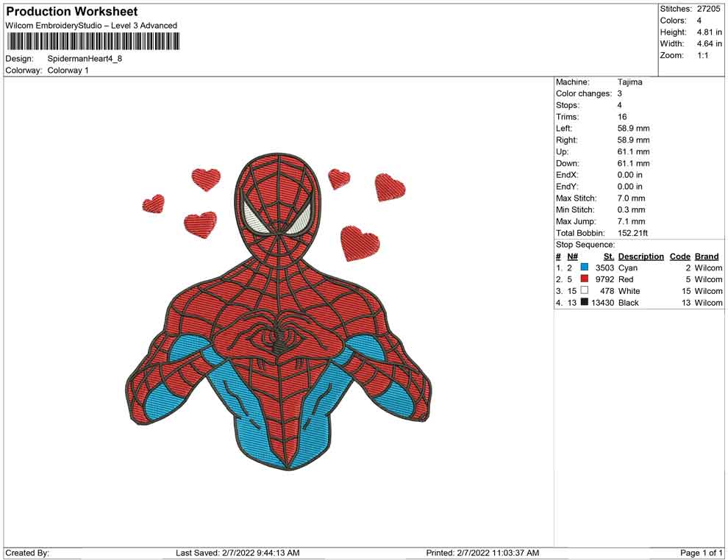Image resolution: width=728 pixels, height=560 pixels.
Task: Click the 'Stop Sequence:' label
Action: [x=585, y=245]
